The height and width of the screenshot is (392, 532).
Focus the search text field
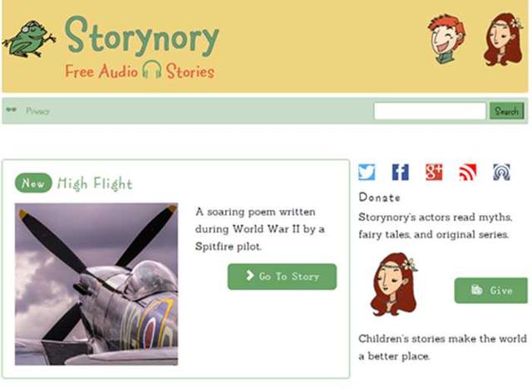(x=430, y=111)
